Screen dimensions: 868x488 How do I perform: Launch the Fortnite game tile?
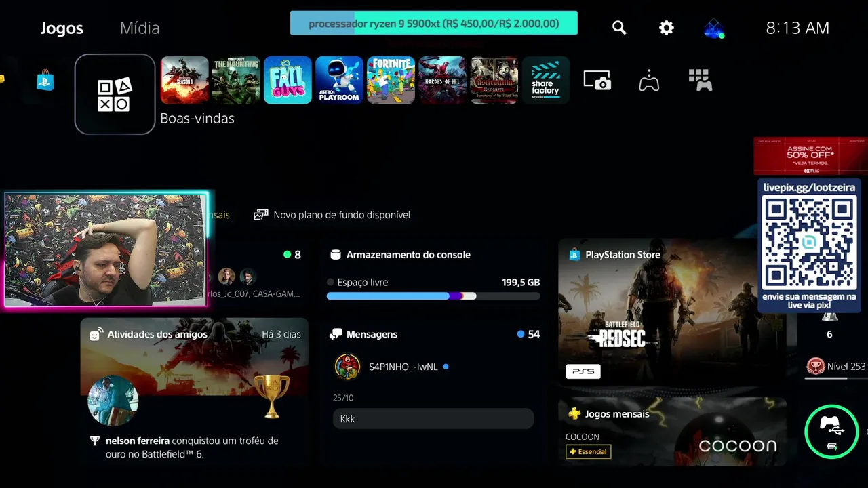[x=391, y=80]
